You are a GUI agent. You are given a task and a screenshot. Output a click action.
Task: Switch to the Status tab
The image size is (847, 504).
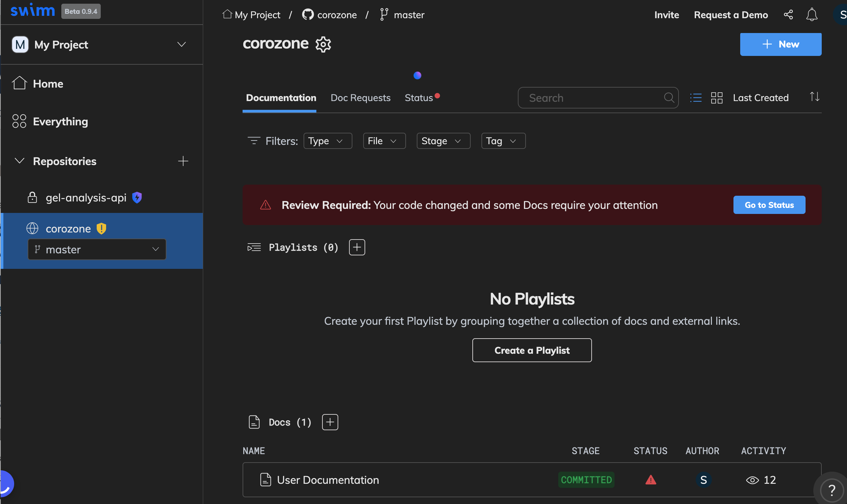coord(419,98)
